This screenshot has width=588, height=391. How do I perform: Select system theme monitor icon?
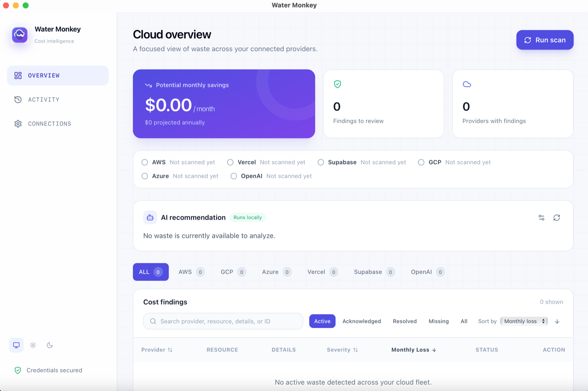(x=16, y=345)
